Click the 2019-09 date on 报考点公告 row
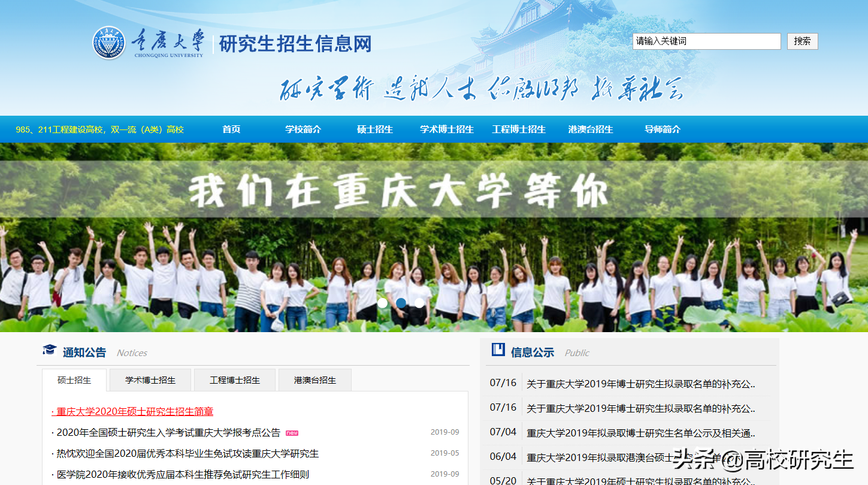The height and width of the screenshot is (485, 868). click(445, 432)
